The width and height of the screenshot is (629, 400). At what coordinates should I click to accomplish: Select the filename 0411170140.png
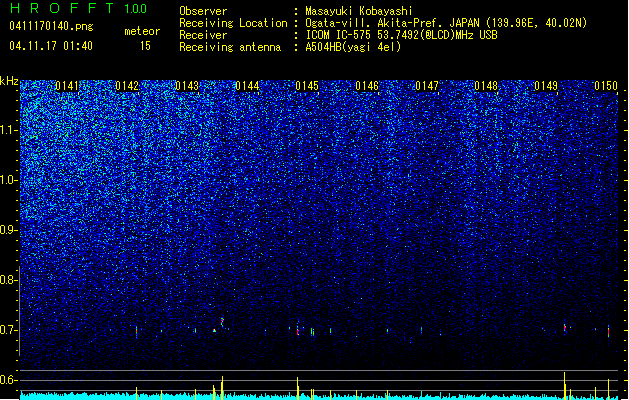[51, 26]
